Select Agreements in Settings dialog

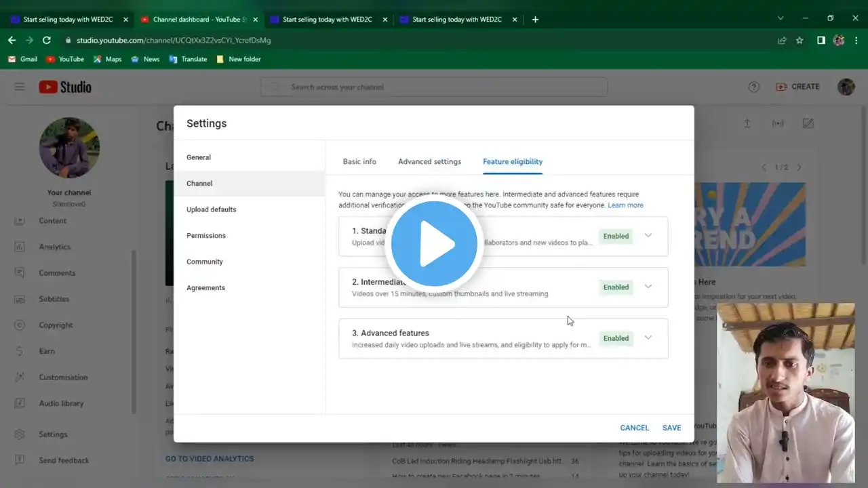point(250,288)
